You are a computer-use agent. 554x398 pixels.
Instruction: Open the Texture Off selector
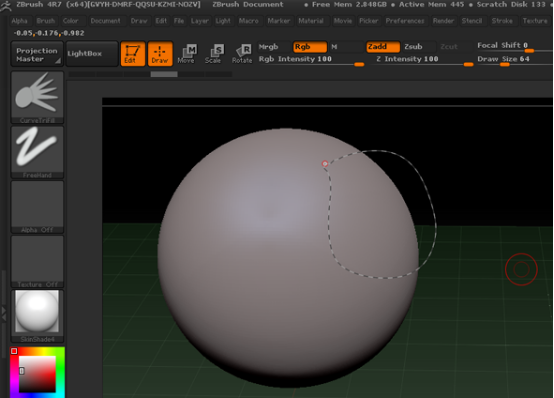point(37,262)
